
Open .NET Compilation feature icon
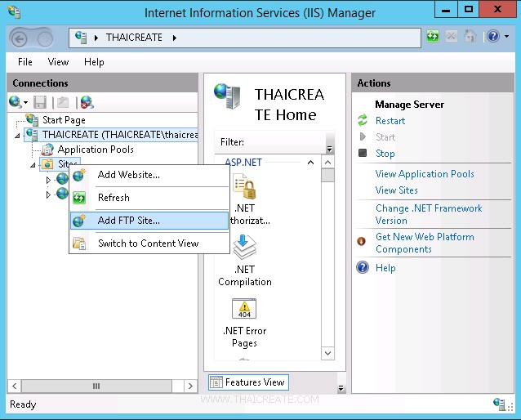point(244,247)
